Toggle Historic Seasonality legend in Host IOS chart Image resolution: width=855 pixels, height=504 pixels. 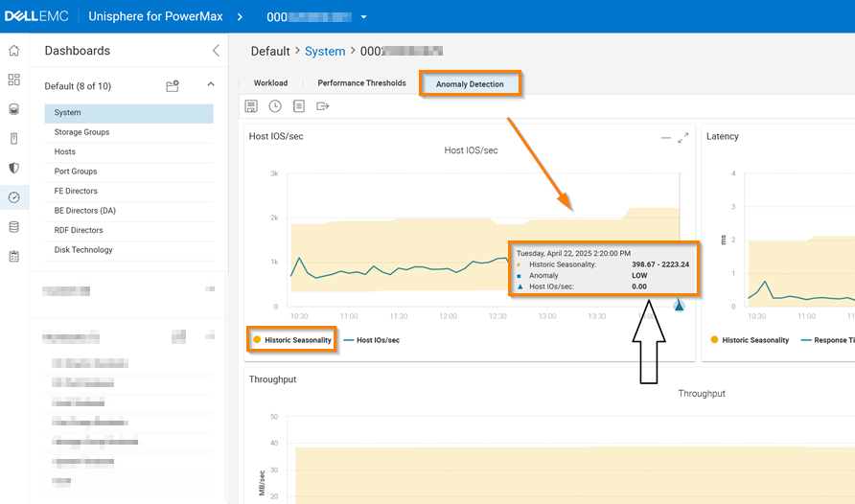point(292,340)
